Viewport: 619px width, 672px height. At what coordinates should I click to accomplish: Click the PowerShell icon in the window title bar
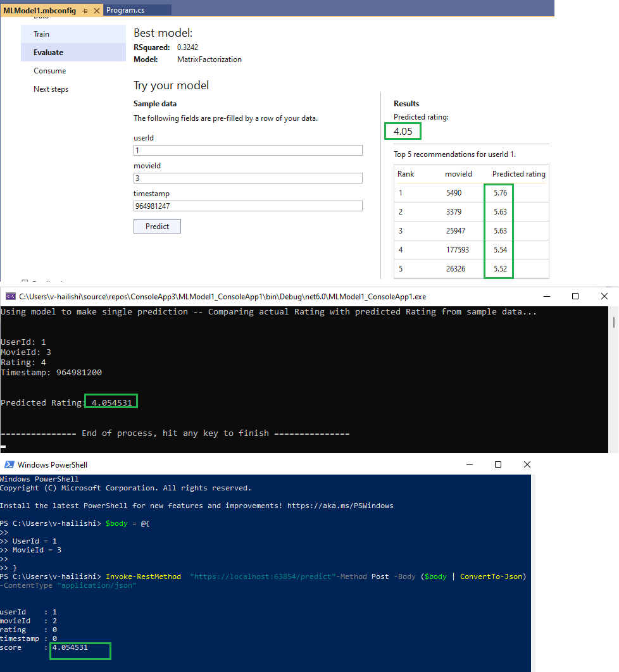pos(8,464)
